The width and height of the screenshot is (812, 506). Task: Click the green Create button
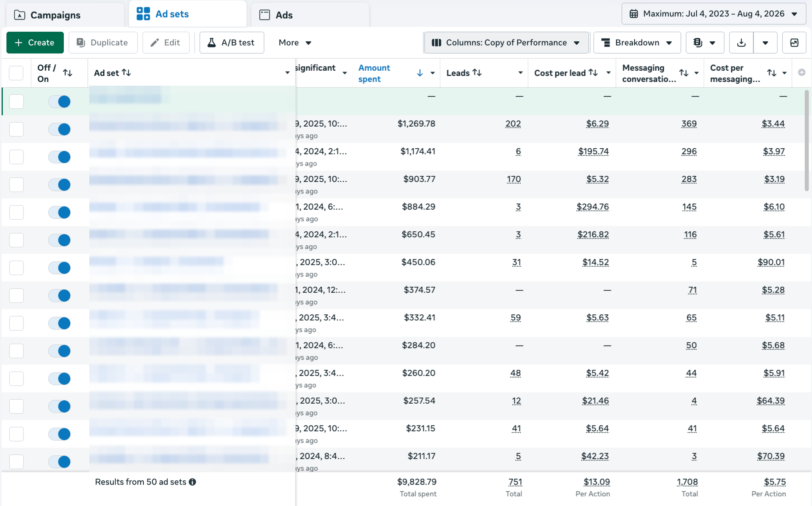tap(35, 43)
